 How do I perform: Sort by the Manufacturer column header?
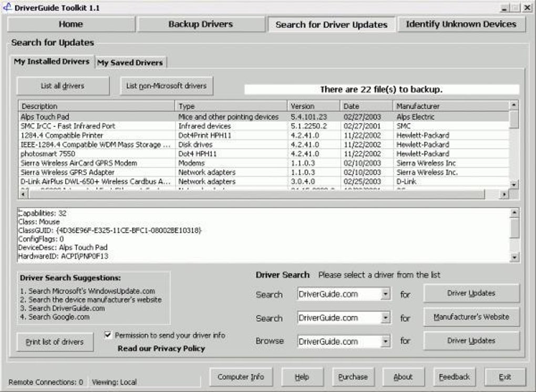451,106
